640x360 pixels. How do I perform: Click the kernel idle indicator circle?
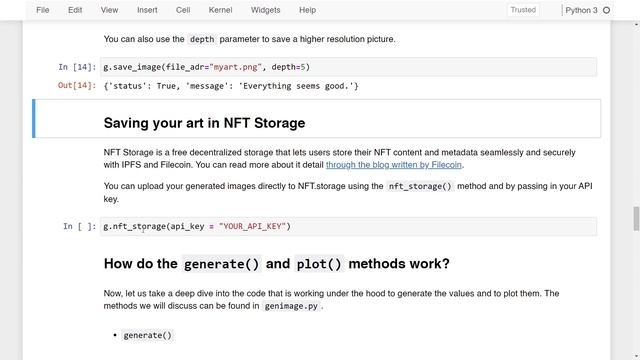tap(607, 10)
